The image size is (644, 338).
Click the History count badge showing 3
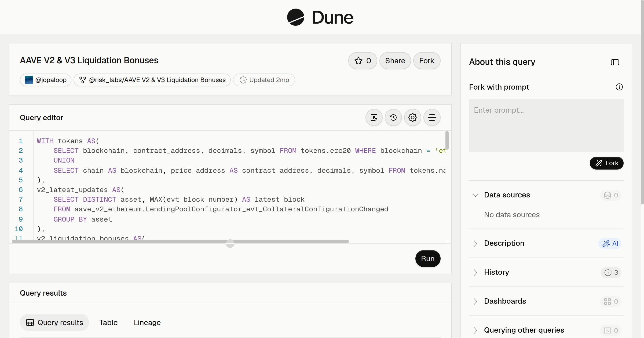click(x=611, y=272)
